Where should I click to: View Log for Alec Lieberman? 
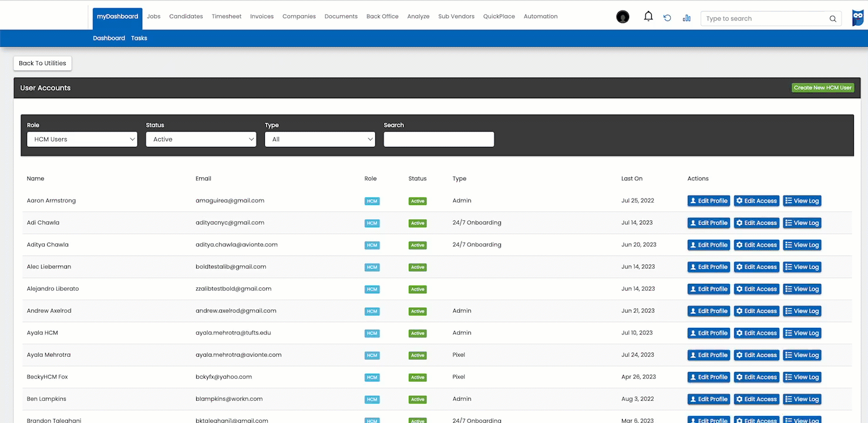(802, 267)
